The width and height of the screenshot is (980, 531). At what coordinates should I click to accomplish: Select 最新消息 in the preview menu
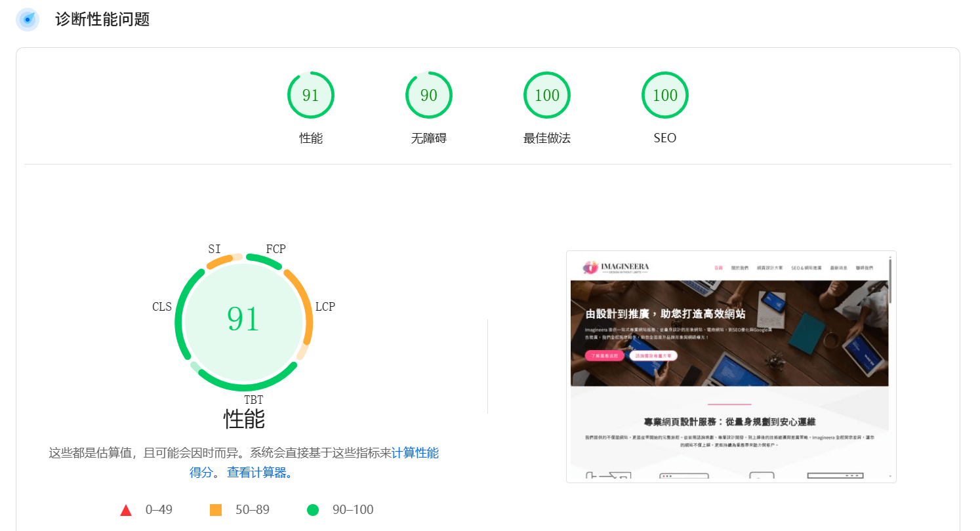pyautogui.click(x=838, y=267)
